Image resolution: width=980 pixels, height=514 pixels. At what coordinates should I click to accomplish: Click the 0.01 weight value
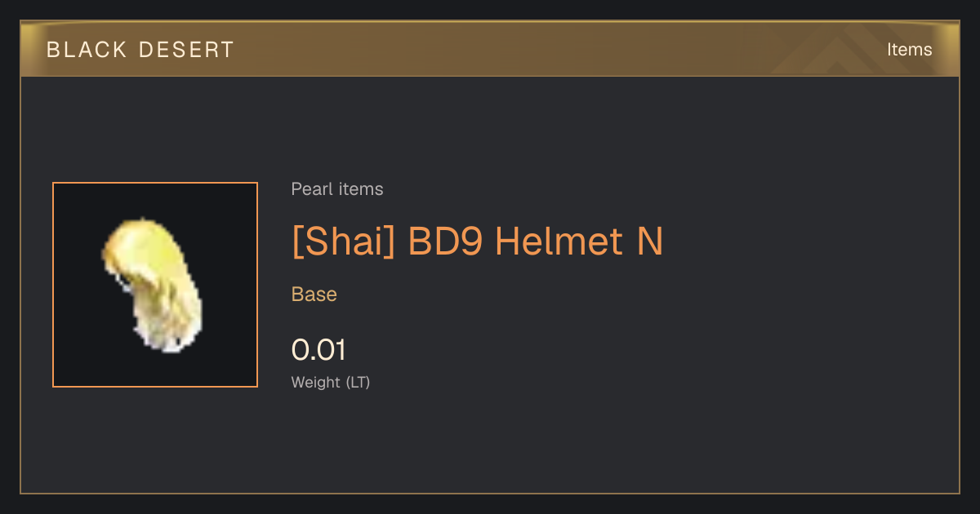coord(318,350)
